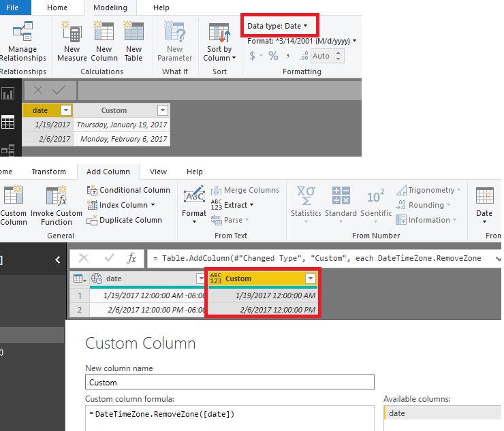The image size is (504, 431).
Task: Open upper Help tab
Action: [161, 7]
